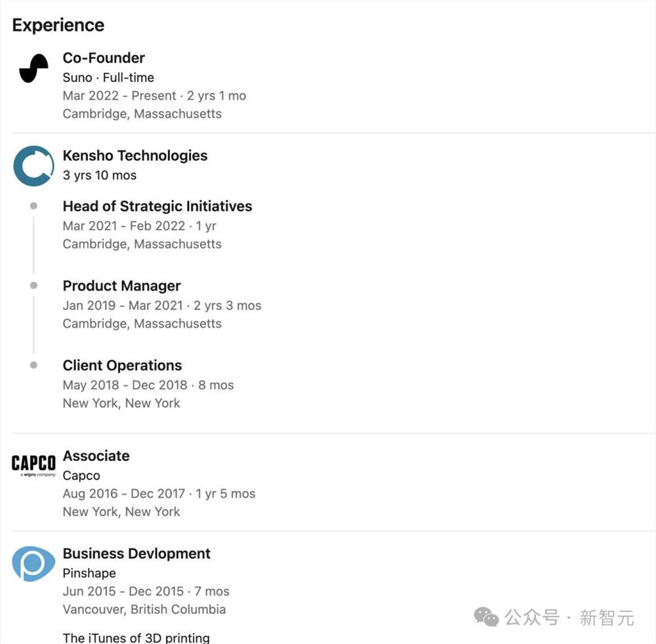Screen dimensions: 656x644
Task: Click the Capco company name text
Action: coord(81,475)
